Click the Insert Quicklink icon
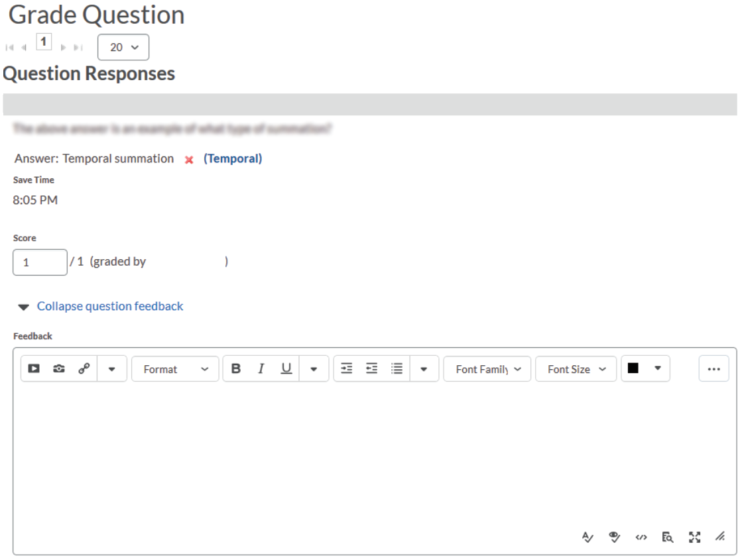The image size is (740, 560). (x=84, y=368)
